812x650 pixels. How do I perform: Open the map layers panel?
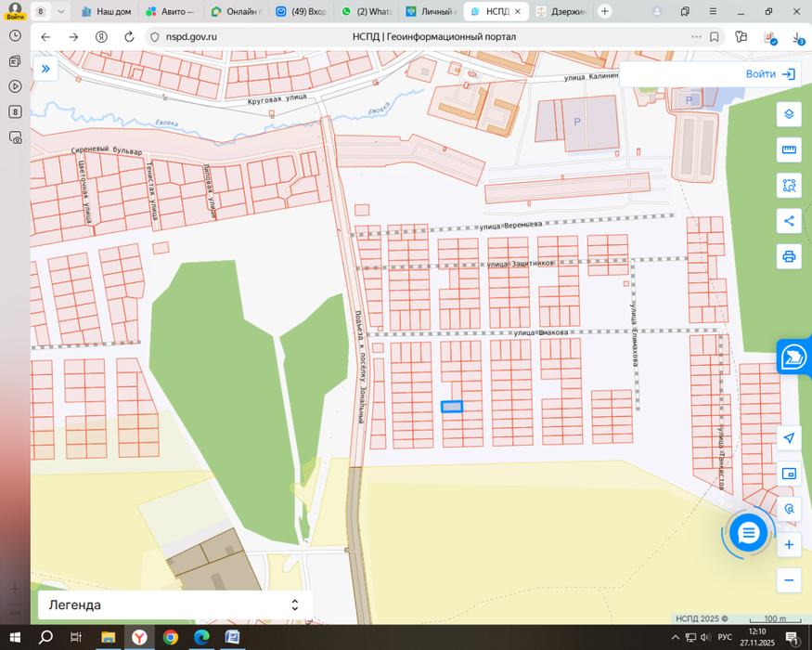(789, 114)
